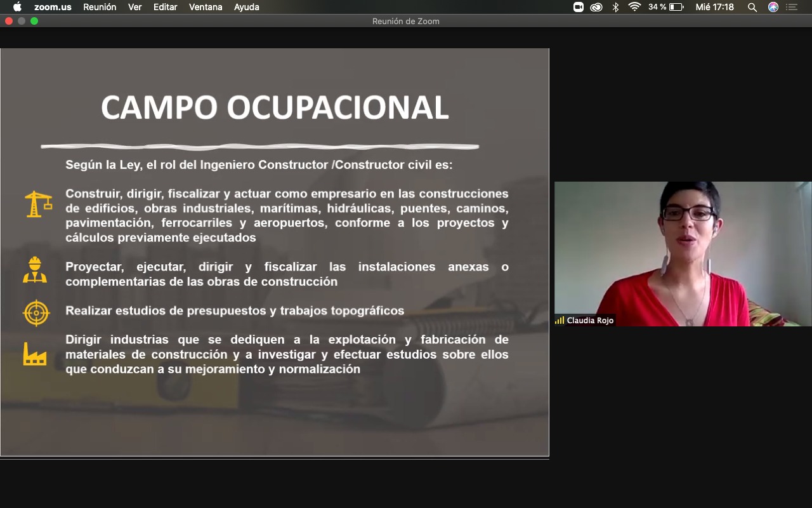
Task: Click the 34 % battery percentage text
Action: click(657, 7)
